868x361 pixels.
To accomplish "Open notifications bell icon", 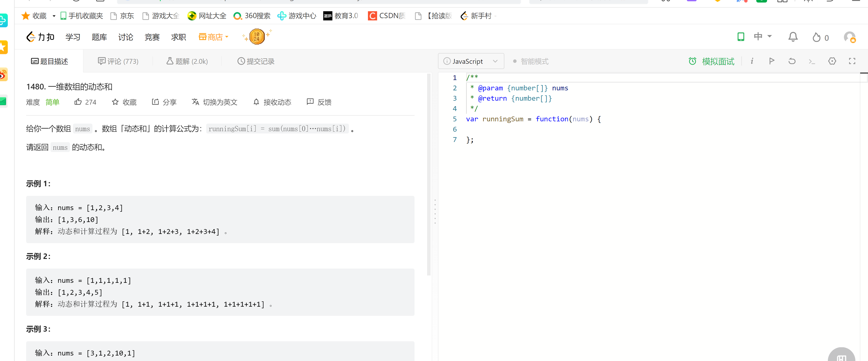I will coord(793,37).
